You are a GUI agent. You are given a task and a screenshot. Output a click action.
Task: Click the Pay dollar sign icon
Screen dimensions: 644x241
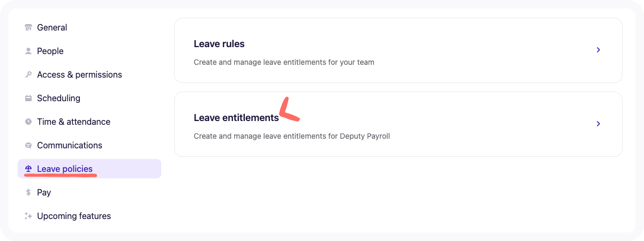click(x=28, y=193)
